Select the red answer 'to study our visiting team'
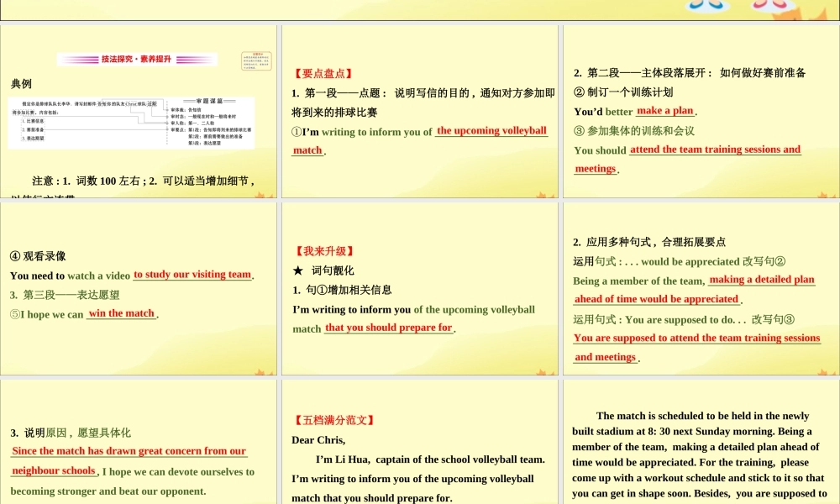Image resolution: width=840 pixels, height=504 pixels. point(192,274)
